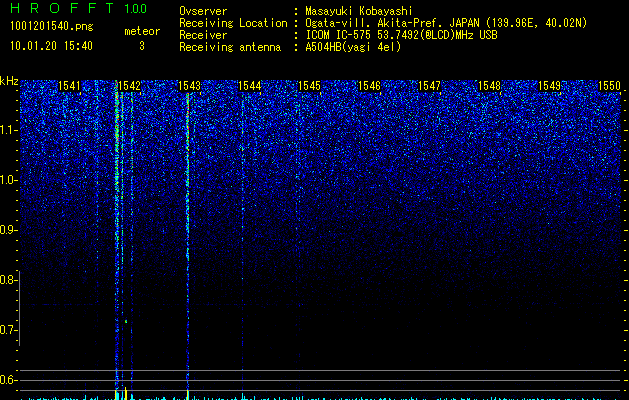Click the 0.8 frequency axis label
Image resolution: width=629 pixels, height=400 pixels.
[7, 280]
